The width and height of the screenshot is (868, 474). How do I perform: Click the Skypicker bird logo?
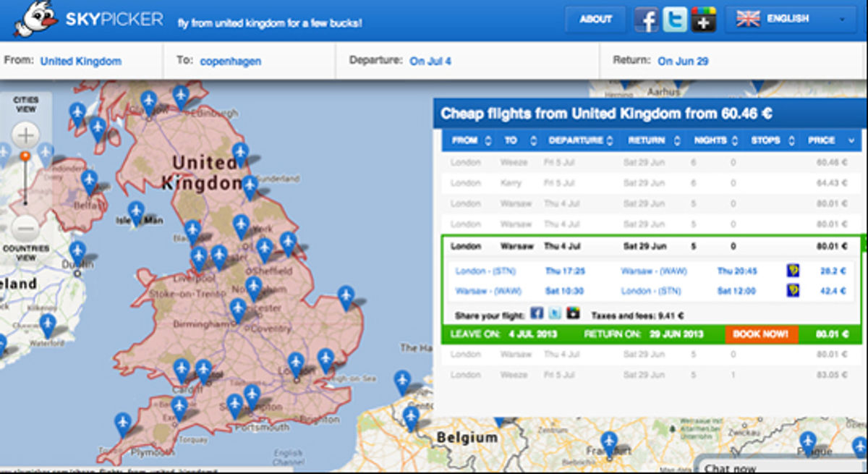35,19
